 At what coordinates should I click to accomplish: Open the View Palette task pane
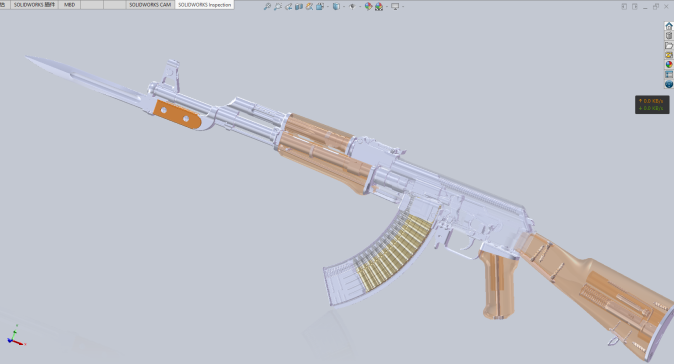tap(669, 55)
